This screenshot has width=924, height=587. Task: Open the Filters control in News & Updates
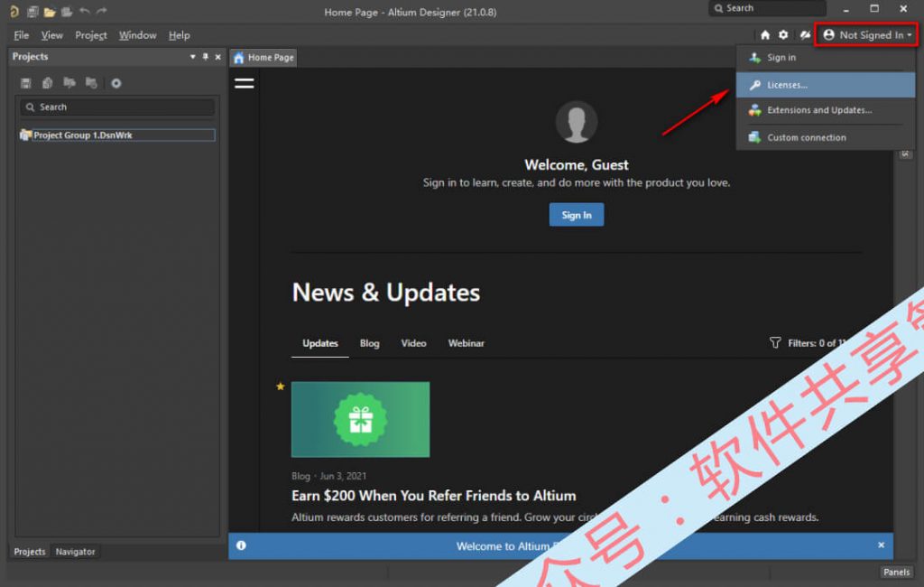click(808, 343)
